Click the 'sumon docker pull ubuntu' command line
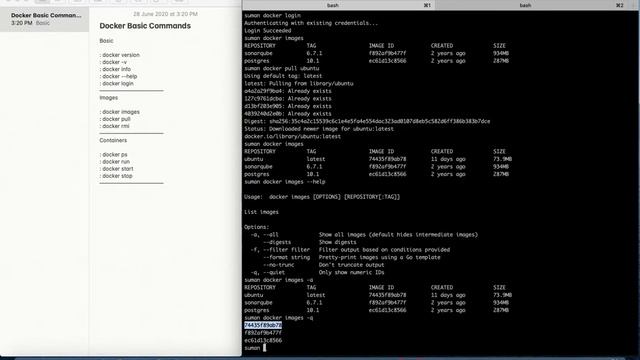 pyautogui.click(x=282, y=69)
